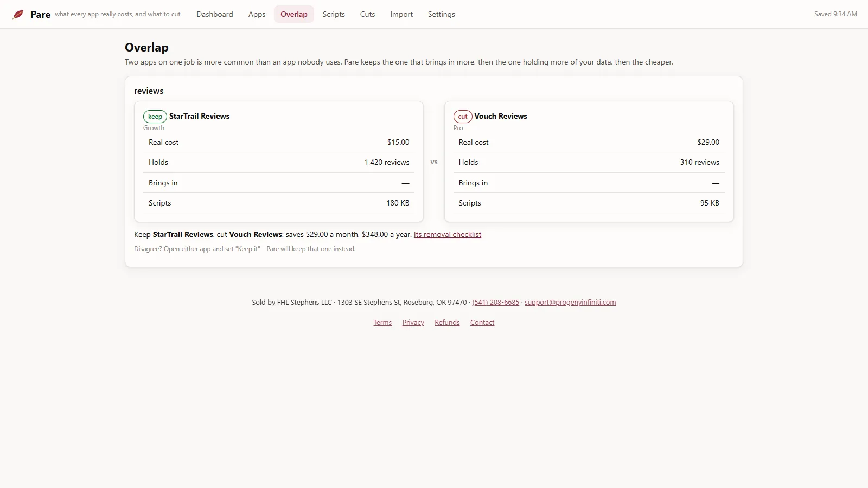Click the Saved 9:34 AM status
Screen dimensions: 868x488
(x=835, y=14)
